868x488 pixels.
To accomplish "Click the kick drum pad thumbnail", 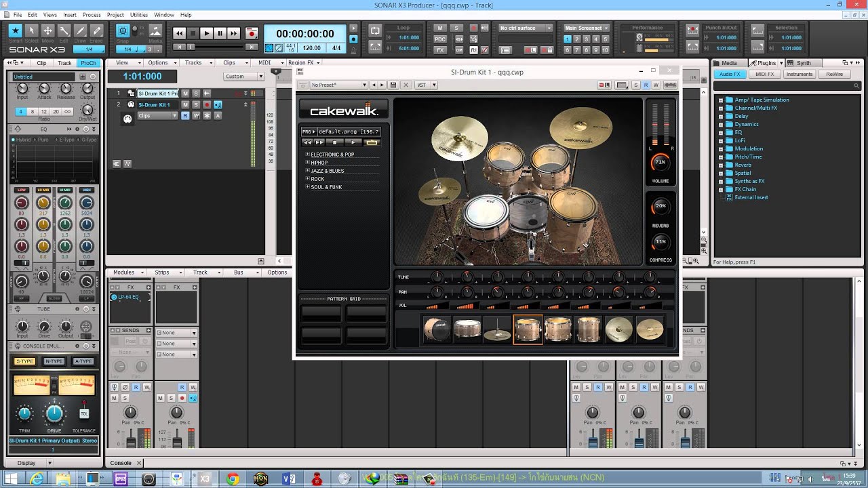I will click(437, 329).
